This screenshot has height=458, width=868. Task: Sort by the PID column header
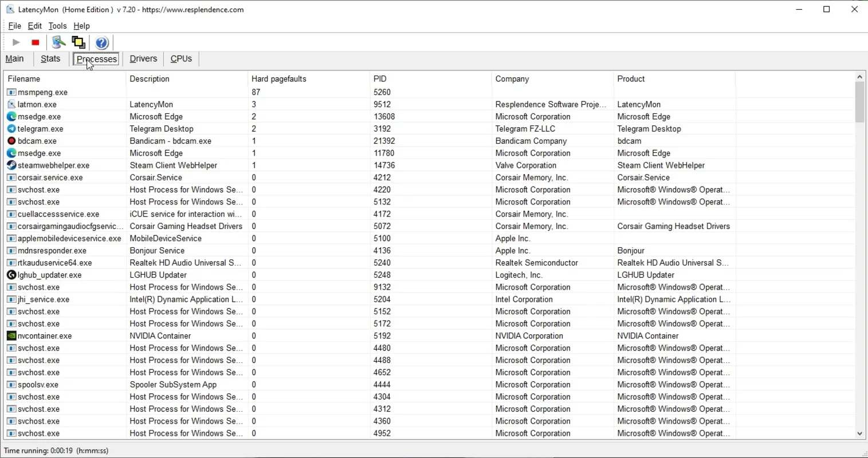pyautogui.click(x=431, y=79)
